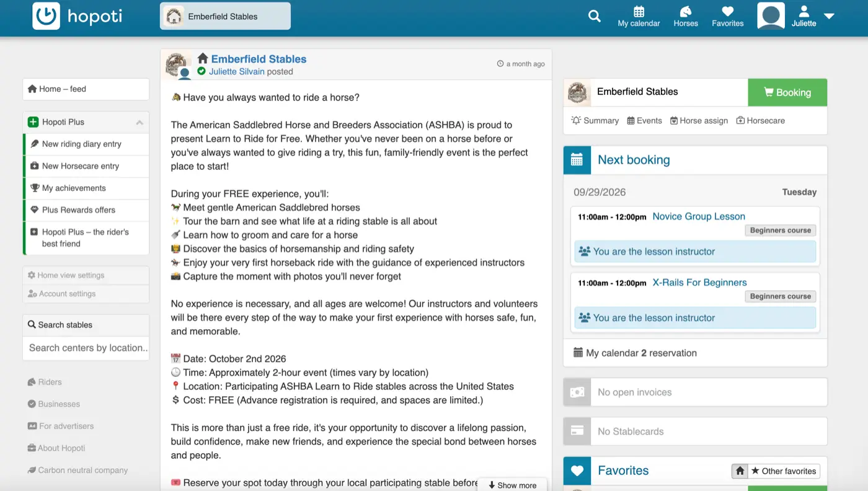
Task: Open Carbon neutral company link
Action: tap(77, 471)
